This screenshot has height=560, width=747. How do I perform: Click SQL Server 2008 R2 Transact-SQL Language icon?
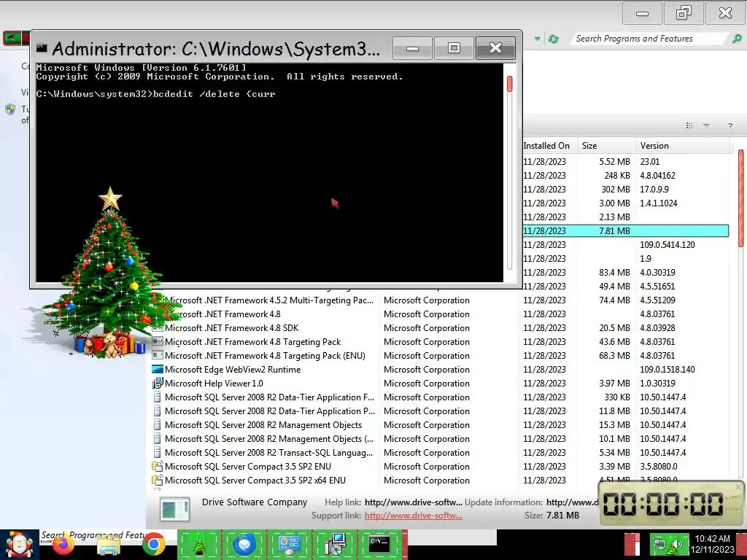[x=158, y=452]
